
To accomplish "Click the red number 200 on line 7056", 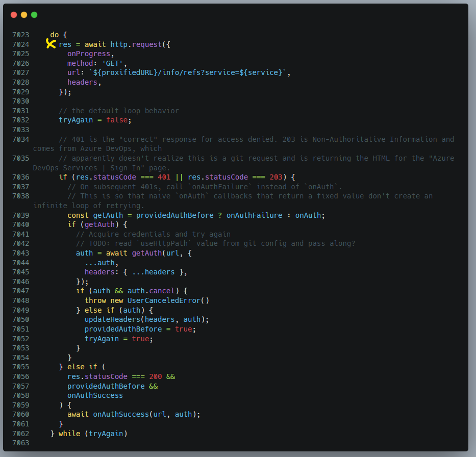I will click(156, 376).
